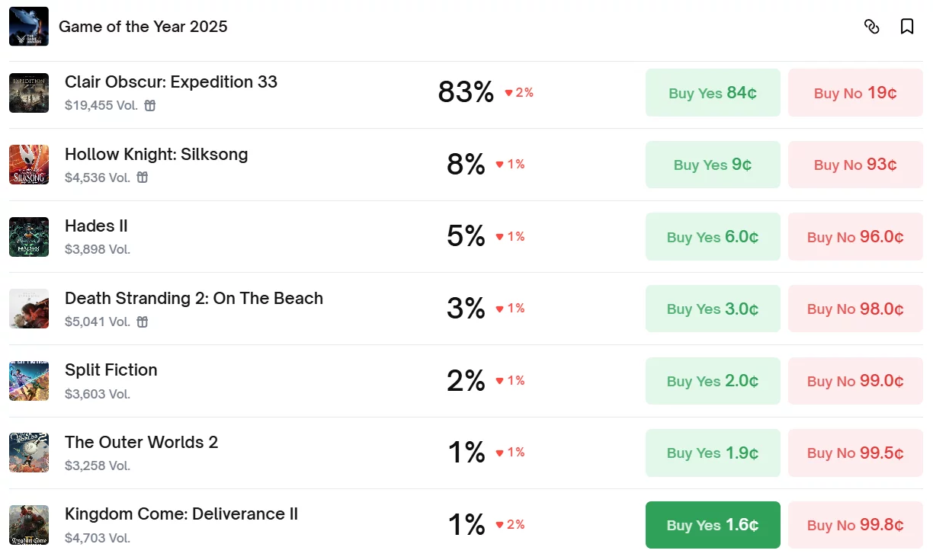Buy Yes on Hollow Knight: Silksong
The height and width of the screenshot is (560, 933).
[x=713, y=165]
